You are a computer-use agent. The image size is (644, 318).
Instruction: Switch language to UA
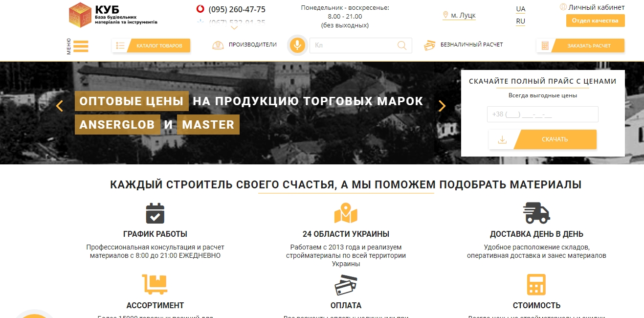521,9
